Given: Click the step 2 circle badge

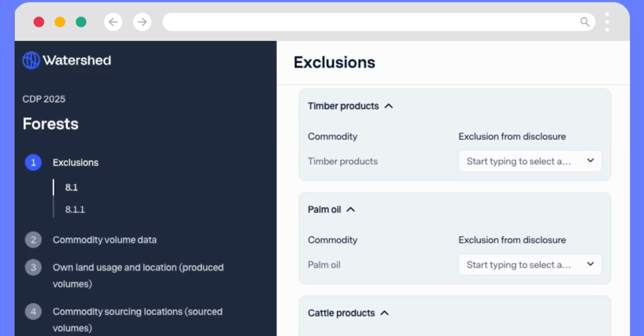Looking at the screenshot, I should click(33, 240).
